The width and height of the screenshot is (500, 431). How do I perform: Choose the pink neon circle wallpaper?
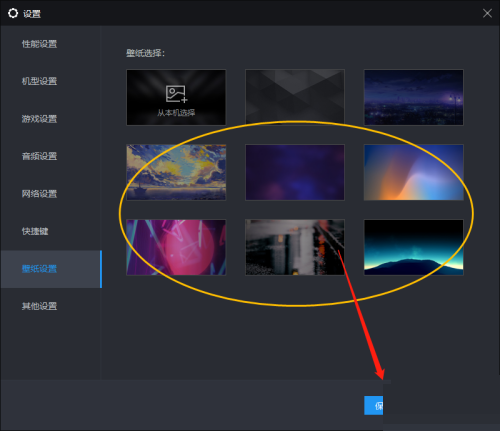[x=176, y=247]
